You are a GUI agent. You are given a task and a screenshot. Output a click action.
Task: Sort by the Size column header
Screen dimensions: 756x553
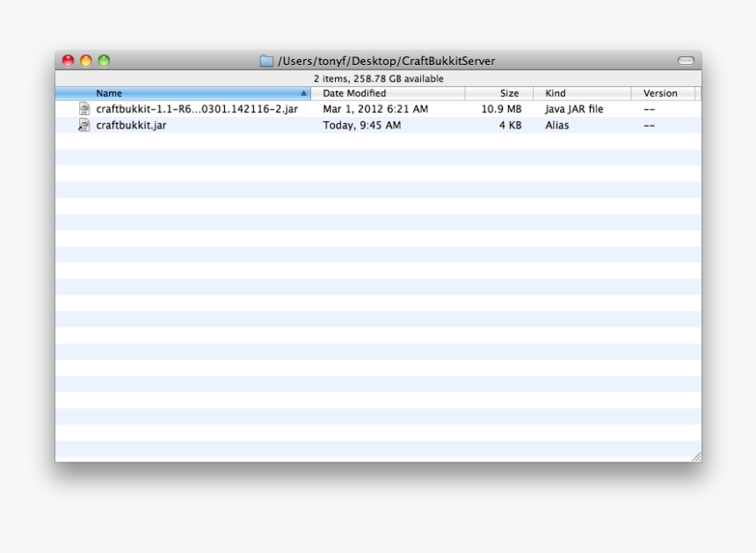tap(499, 93)
